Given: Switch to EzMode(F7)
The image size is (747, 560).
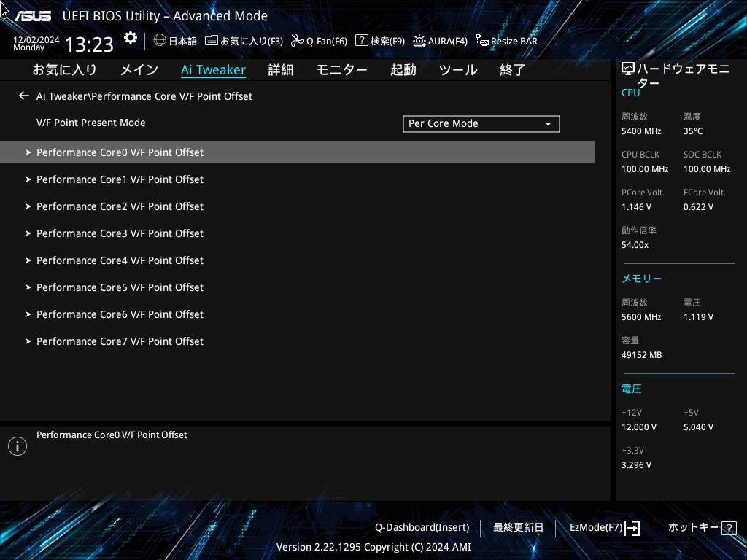Looking at the screenshot, I should click(596, 528).
